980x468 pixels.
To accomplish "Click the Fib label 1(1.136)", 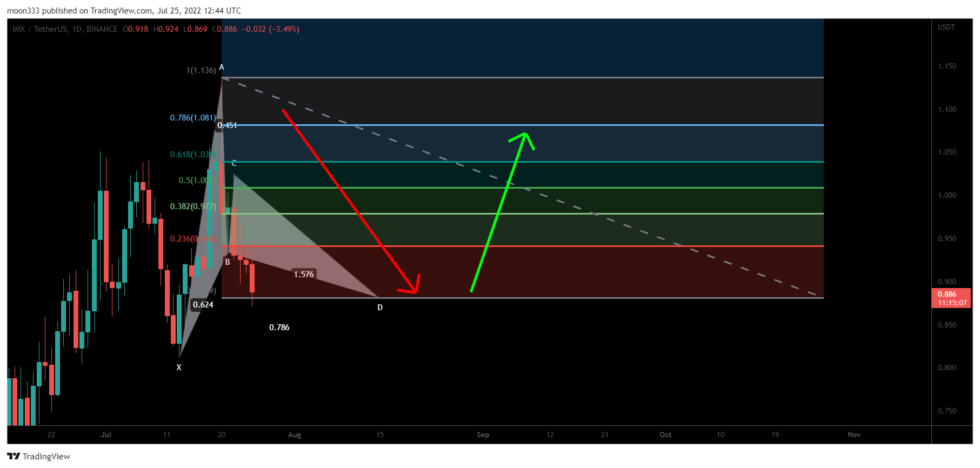I will tap(201, 70).
